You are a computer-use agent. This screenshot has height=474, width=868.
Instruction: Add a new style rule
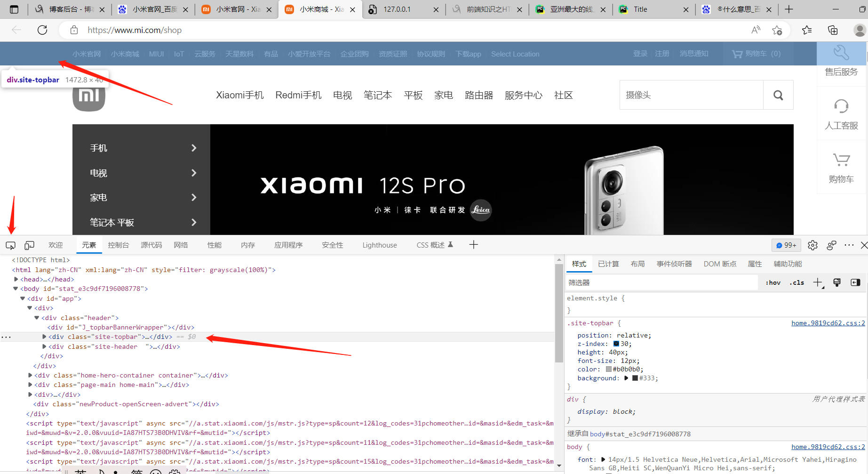pos(818,283)
